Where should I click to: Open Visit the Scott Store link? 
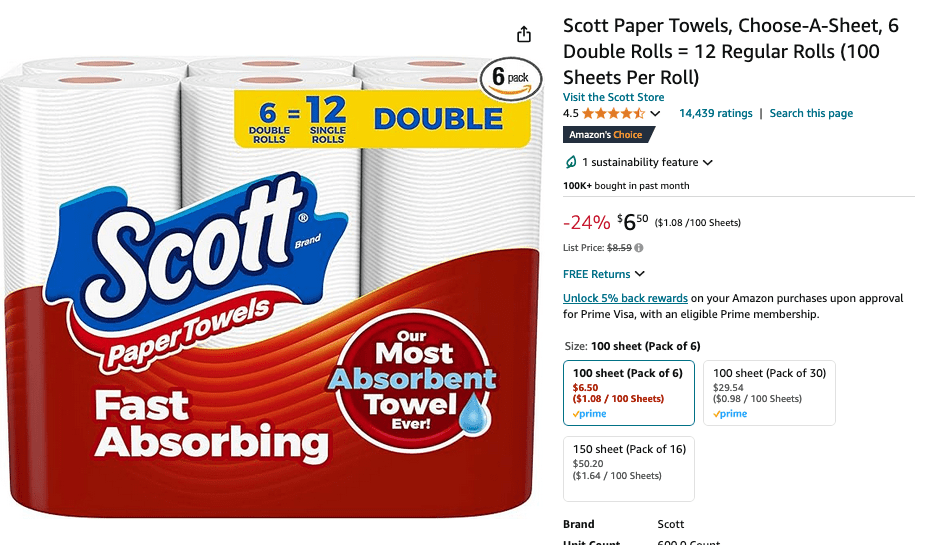pyautogui.click(x=613, y=97)
